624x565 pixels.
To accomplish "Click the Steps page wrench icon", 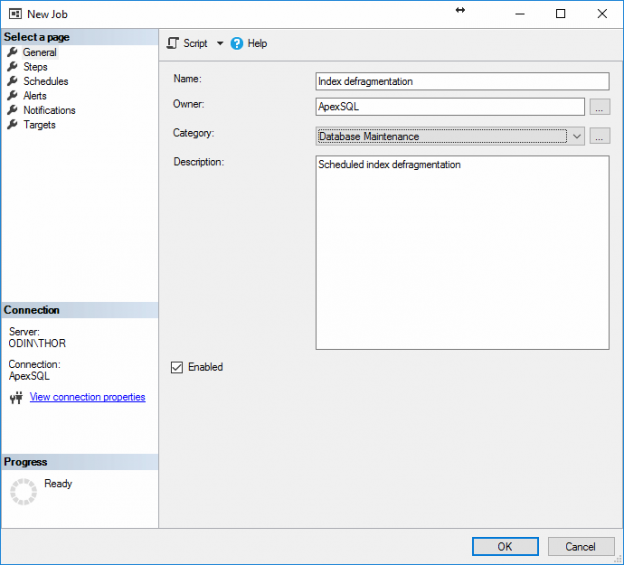I will (x=12, y=66).
